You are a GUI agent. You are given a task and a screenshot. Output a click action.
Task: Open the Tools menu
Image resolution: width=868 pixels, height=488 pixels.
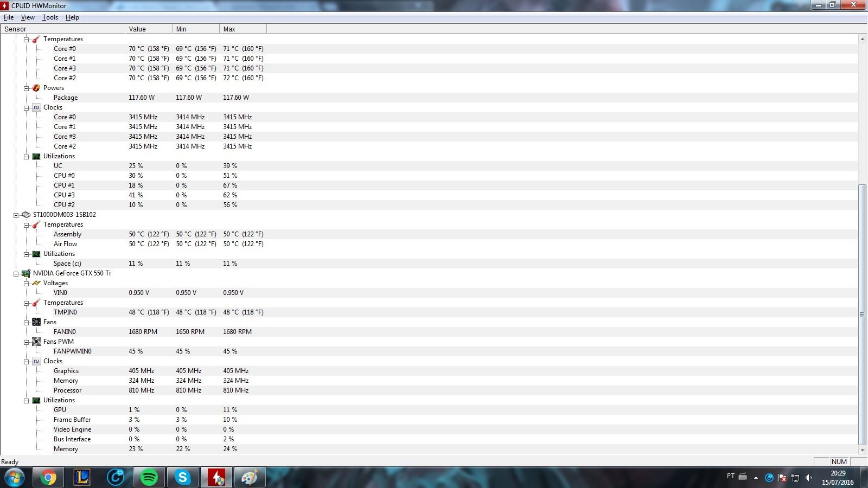pyautogui.click(x=50, y=17)
